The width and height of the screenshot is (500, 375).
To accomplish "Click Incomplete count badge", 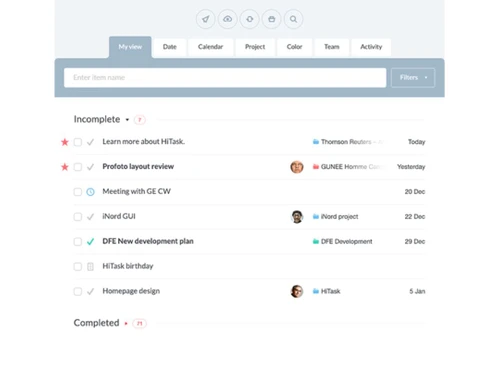I will coord(140,120).
